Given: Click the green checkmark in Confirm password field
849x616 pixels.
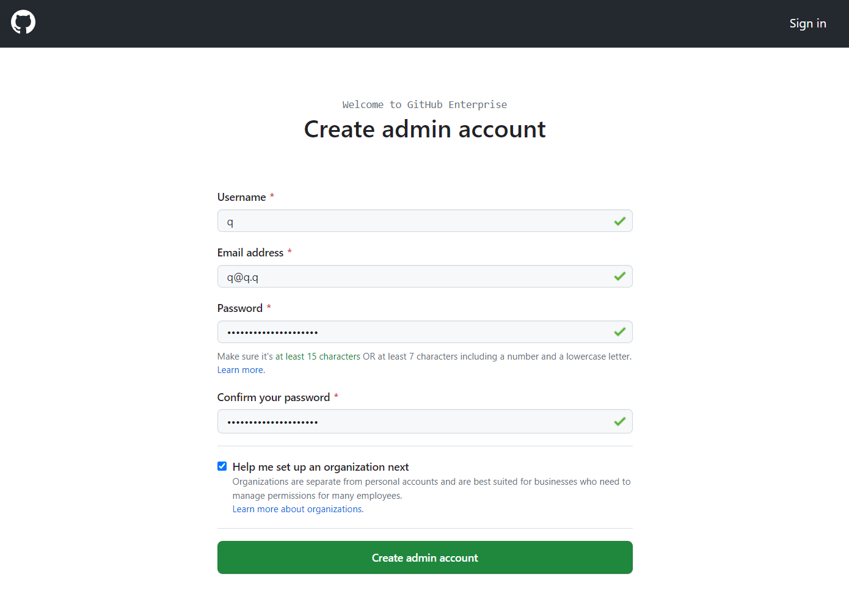Looking at the screenshot, I should point(619,421).
